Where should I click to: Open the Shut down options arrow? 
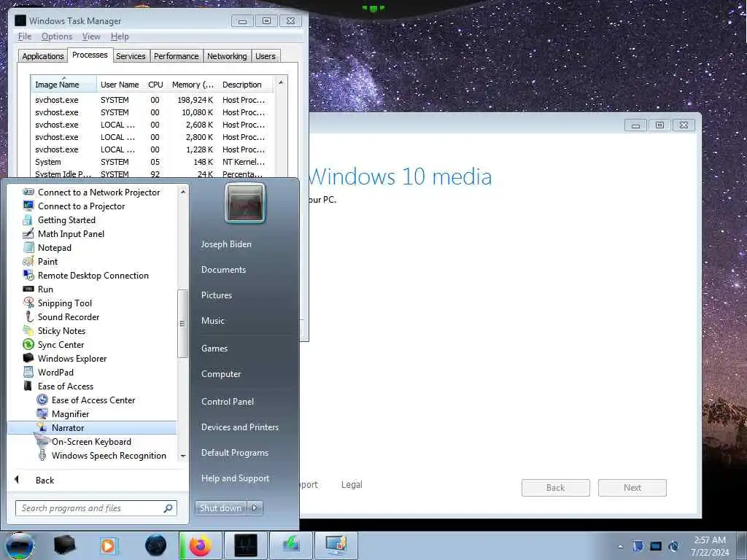255,508
